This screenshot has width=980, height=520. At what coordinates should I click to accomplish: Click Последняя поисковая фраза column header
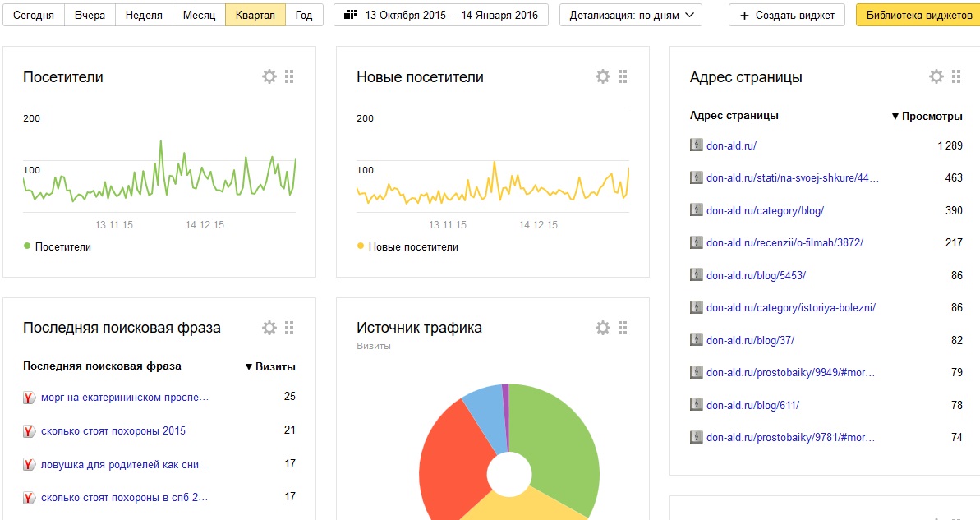[102, 366]
